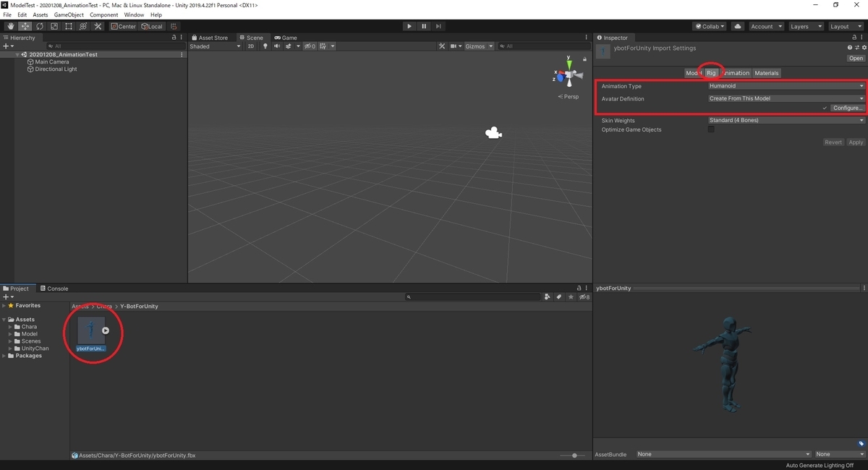Switch to the Game tab
This screenshot has width=868, height=470.
[286, 38]
